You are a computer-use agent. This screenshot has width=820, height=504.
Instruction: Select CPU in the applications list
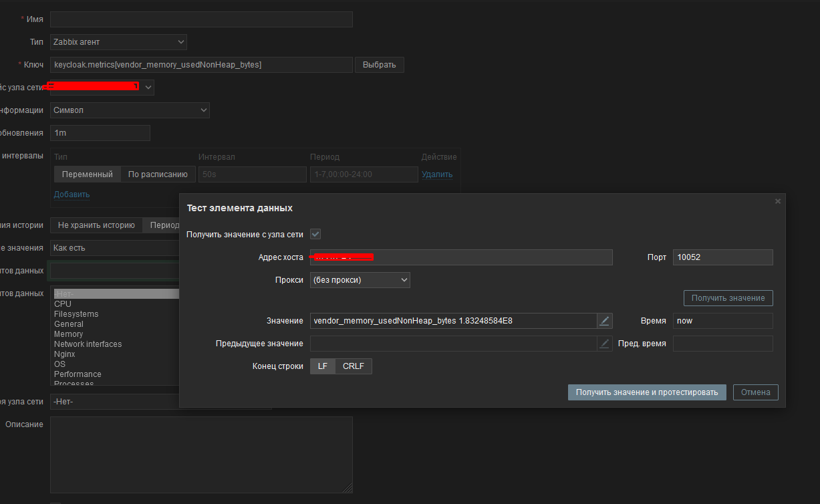tap(62, 303)
